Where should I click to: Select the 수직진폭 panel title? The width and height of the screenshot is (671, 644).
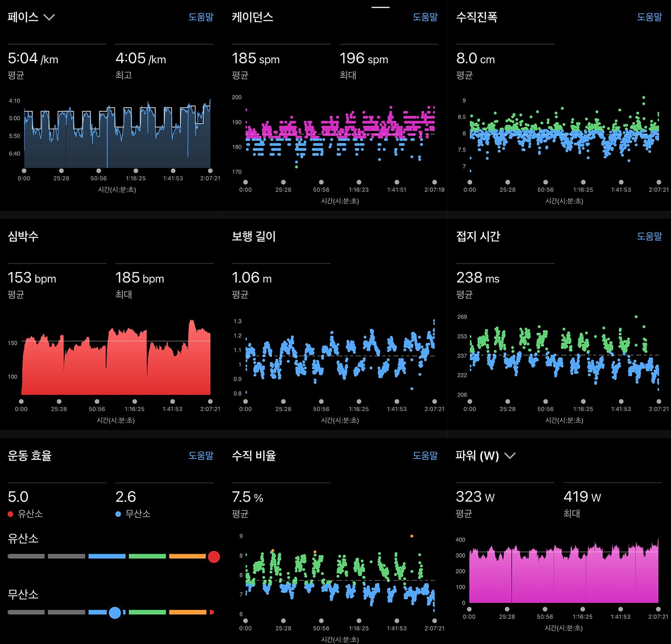pos(476,17)
